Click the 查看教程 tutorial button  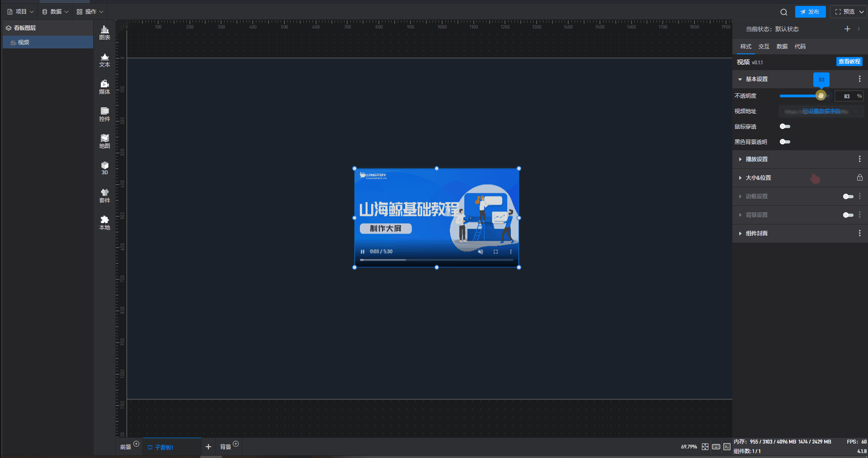click(849, 62)
